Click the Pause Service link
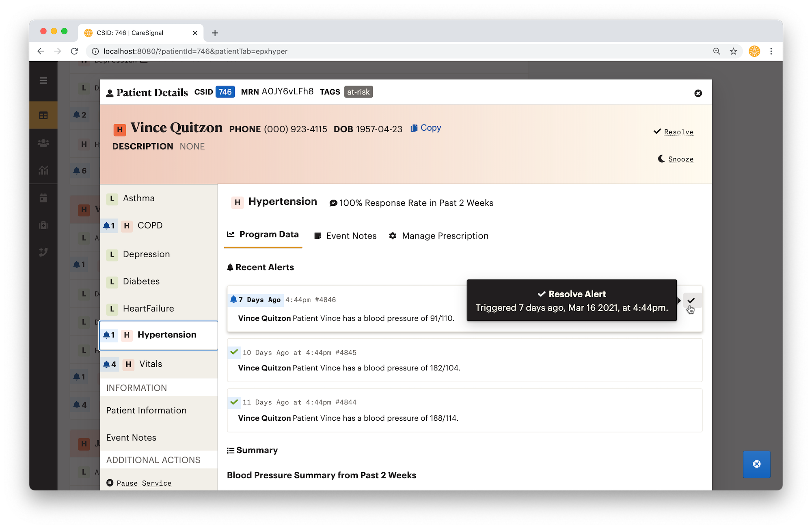Viewport: 812px width, 529px height. point(144,483)
